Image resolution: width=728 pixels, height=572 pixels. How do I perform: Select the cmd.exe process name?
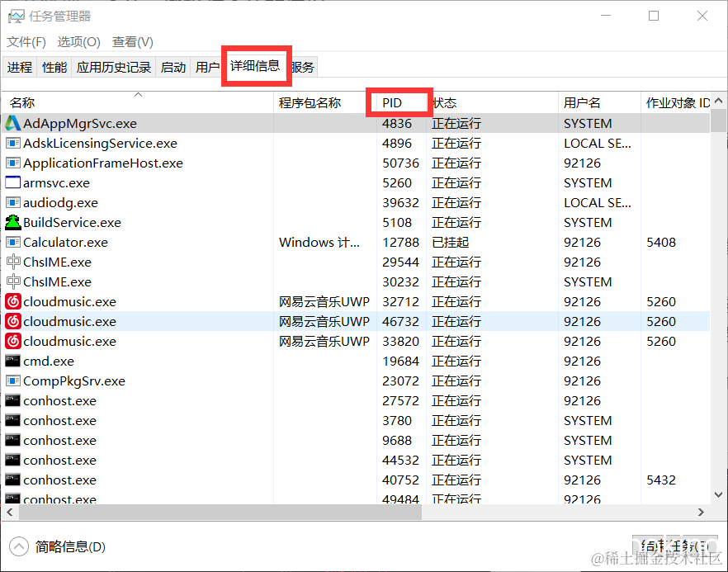(49, 361)
